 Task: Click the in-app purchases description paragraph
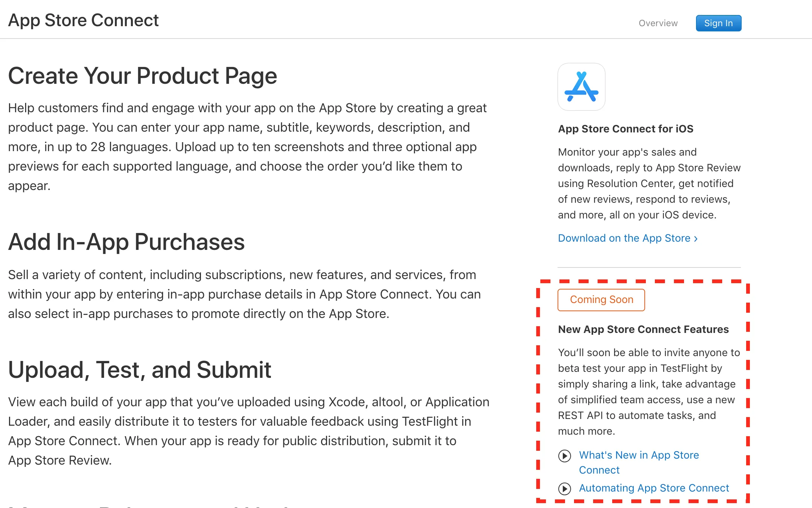pos(244,294)
